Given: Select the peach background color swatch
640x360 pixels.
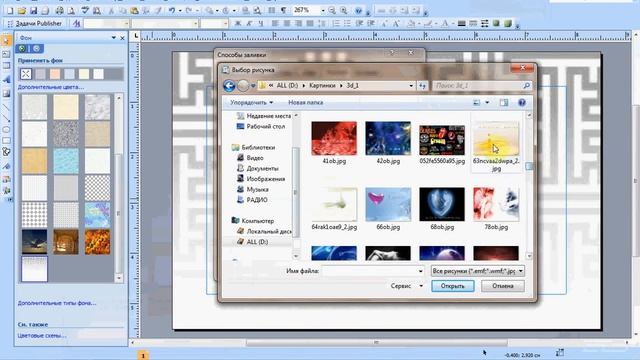Looking at the screenshot, I should click(x=55, y=74).
